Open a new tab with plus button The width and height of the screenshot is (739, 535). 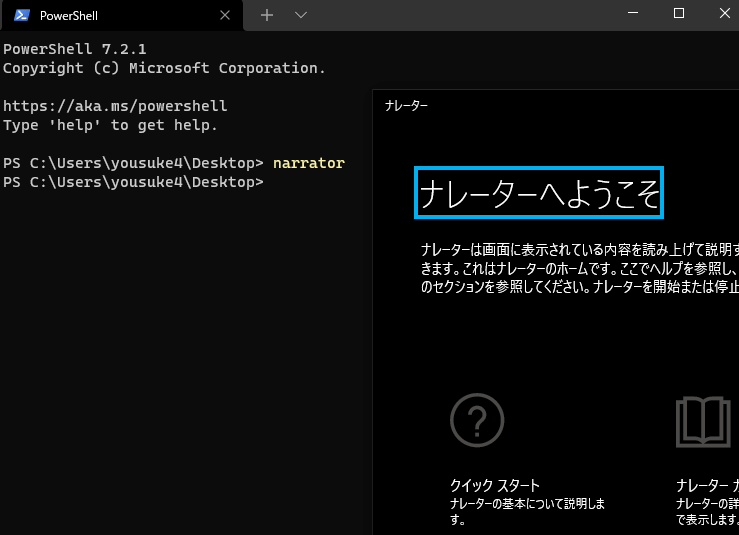click(x=267, y=15)
